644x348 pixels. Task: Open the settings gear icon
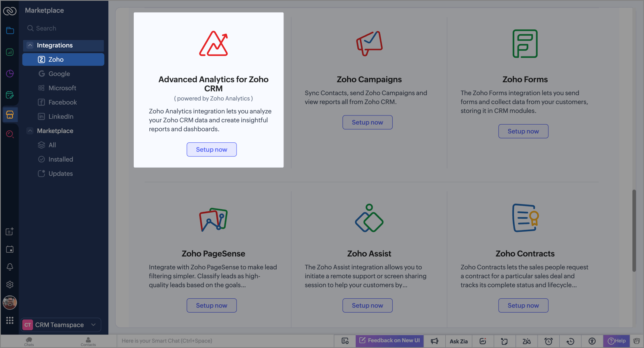10,285
